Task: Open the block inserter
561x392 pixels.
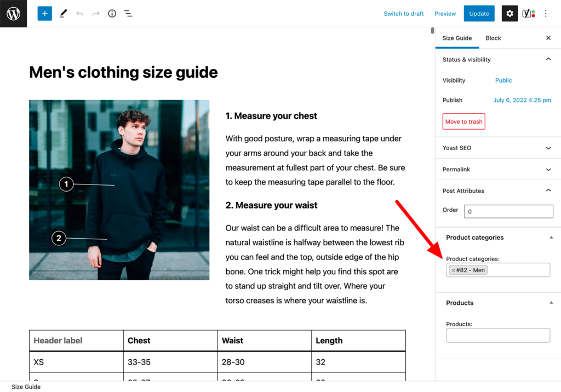Action: click(x=44, y=13)
